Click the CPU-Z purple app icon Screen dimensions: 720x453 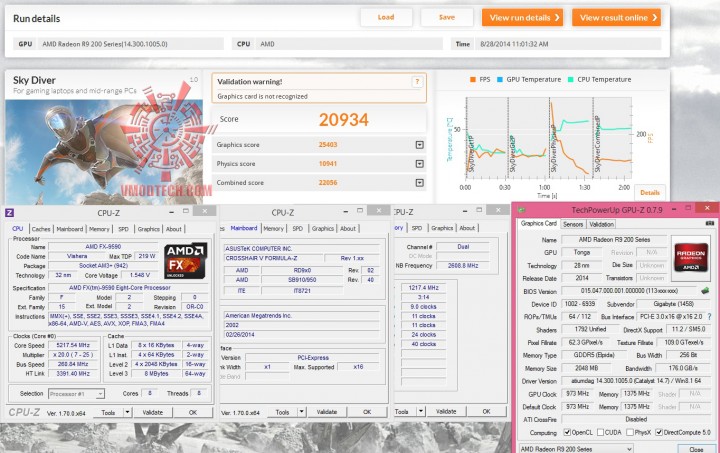coord(9,213)
